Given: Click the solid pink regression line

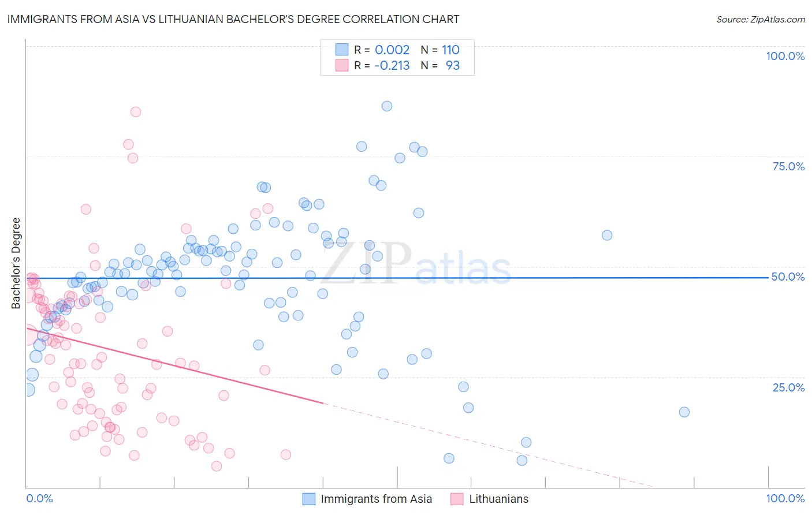Looking at the screenshot, I should 174,365.
